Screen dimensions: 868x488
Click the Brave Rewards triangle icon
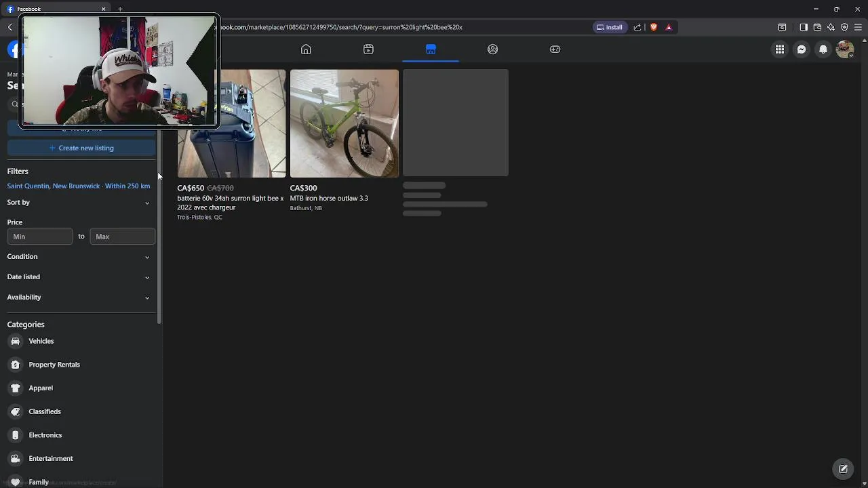click(x=669, y=27)
